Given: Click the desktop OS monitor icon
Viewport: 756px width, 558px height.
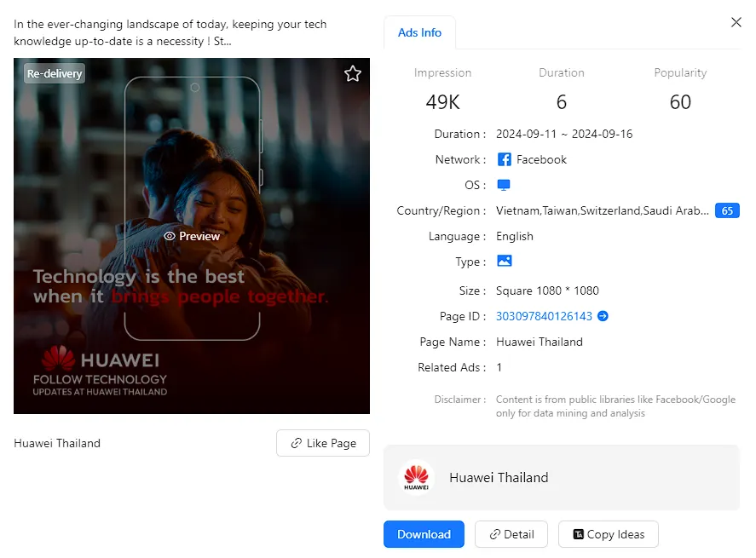Looking at the screenshot, I should (x=504, y=185).
